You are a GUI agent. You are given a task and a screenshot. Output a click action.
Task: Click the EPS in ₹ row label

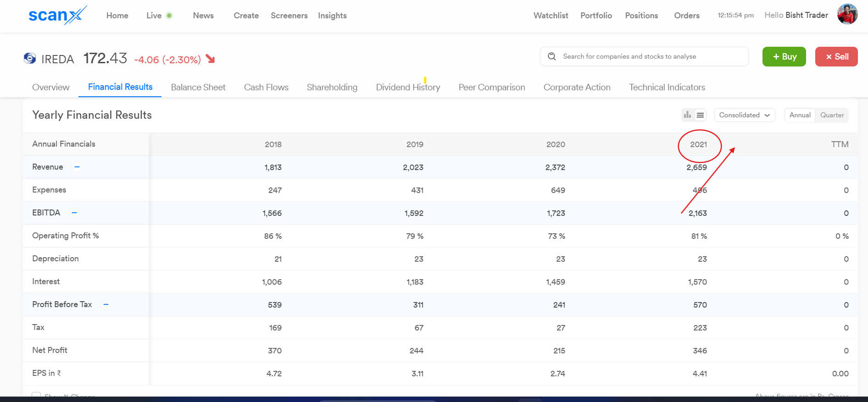[46, 373]
